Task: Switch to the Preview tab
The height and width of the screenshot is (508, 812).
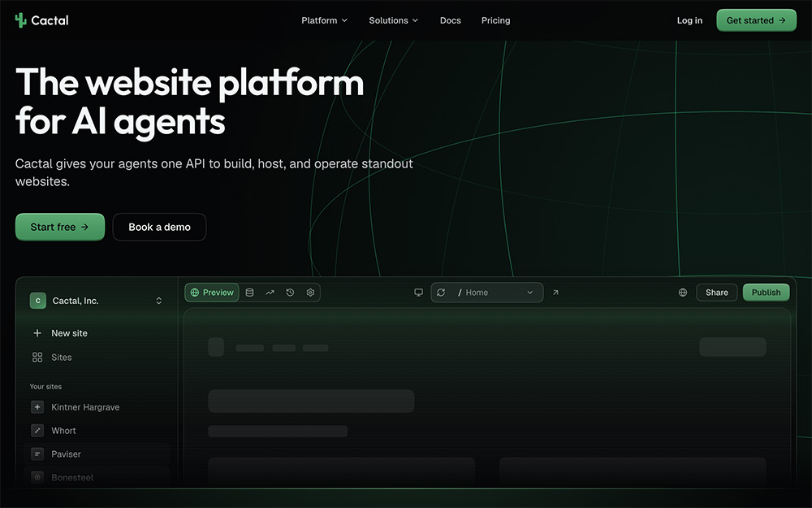Action: click(212, 293)
